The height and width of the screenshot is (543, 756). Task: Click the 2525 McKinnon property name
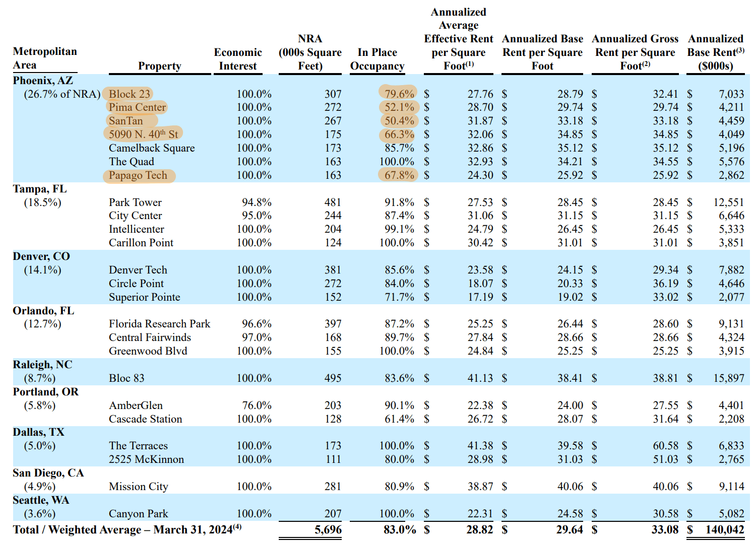click(x=147, y=459)
